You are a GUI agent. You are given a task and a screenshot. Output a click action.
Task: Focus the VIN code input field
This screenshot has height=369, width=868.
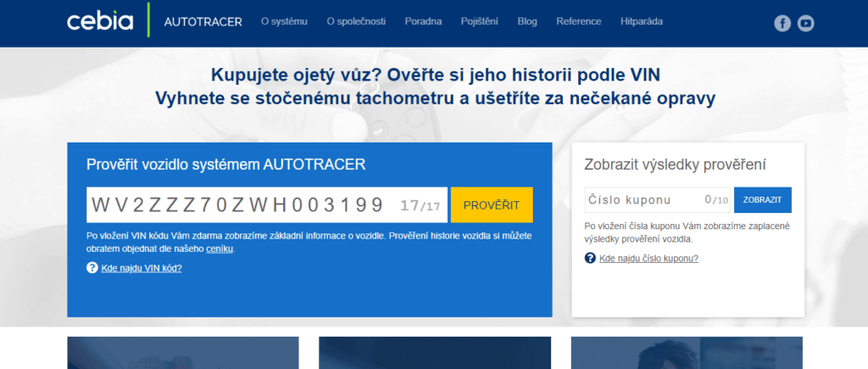click(x=269, y=205)
